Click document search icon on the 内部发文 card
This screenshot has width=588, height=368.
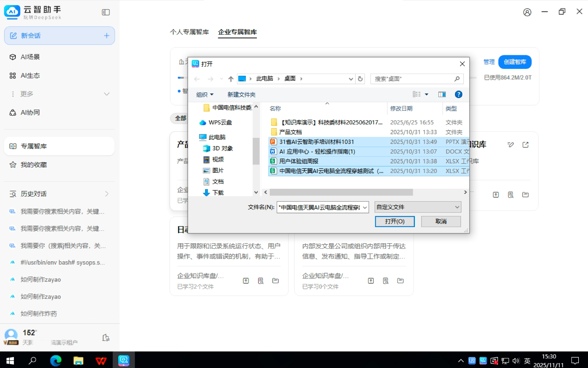pos(386,281)
